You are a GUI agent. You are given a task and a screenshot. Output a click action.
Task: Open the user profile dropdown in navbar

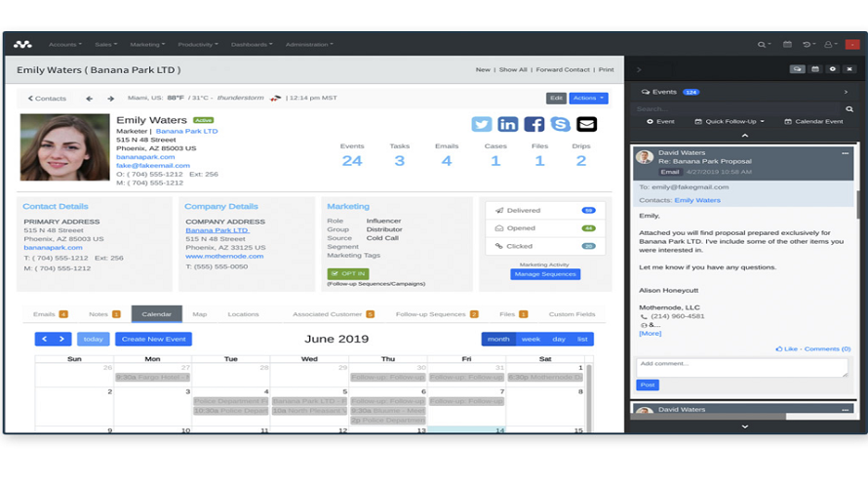coord(830,44)
